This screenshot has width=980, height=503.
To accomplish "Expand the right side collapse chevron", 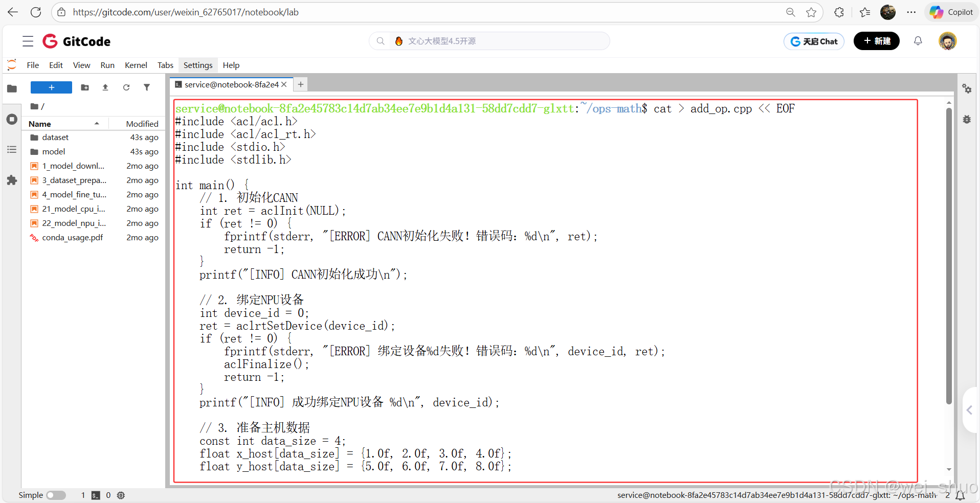I will click(970, 410).
